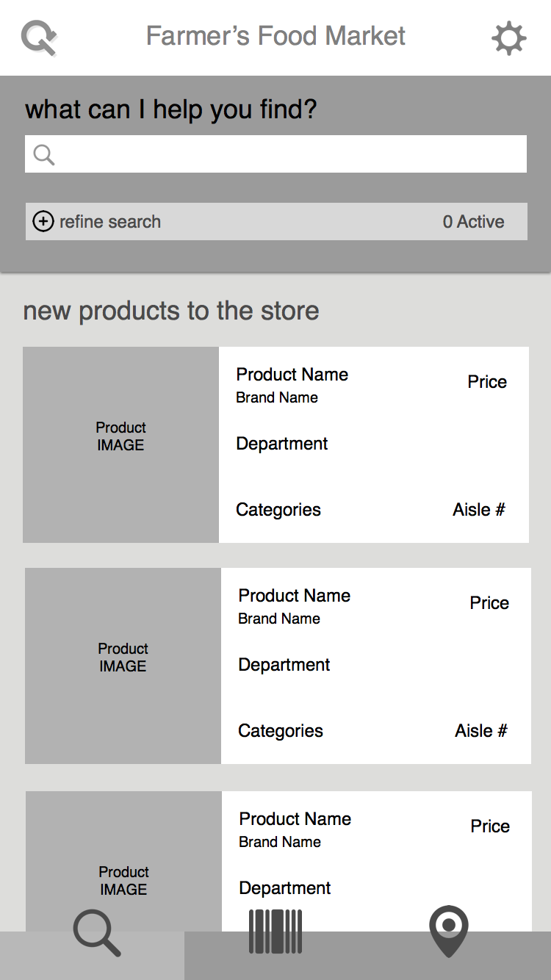The width and height of the screenshot is (551, 980).
Task: Open the barcode scanner tab
Action: pos(275,933)
